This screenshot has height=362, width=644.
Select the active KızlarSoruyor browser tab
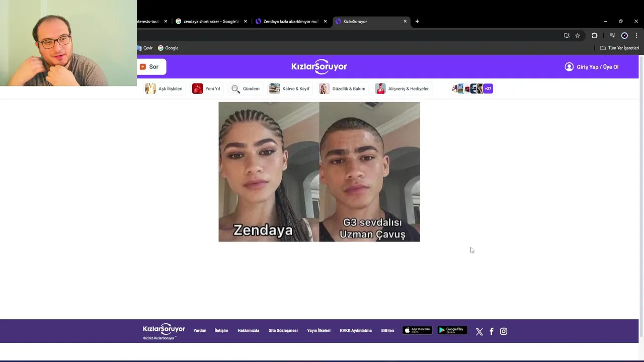pyautogui.click(x=370, y=22)
